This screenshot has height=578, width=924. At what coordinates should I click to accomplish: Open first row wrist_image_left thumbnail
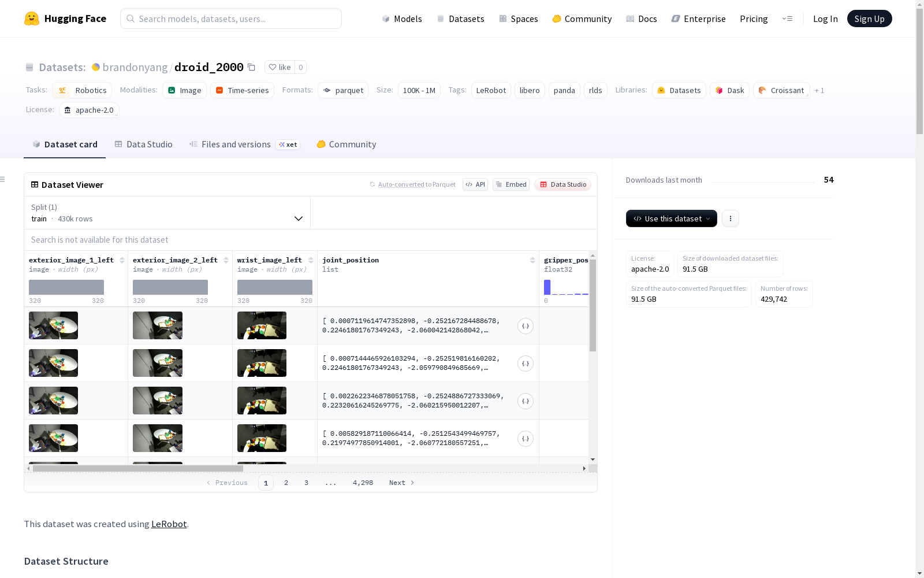[x=262, y=325]
